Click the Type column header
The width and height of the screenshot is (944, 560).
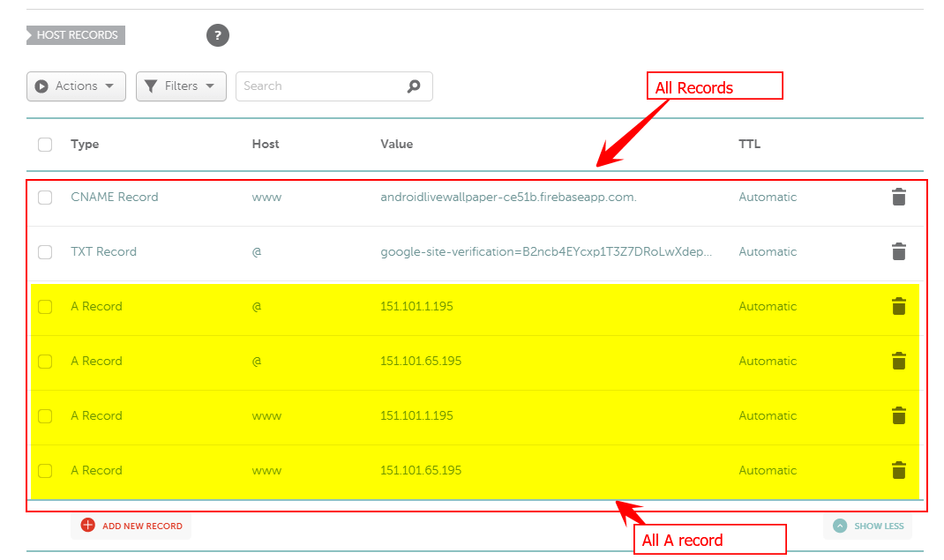point(85,145)
